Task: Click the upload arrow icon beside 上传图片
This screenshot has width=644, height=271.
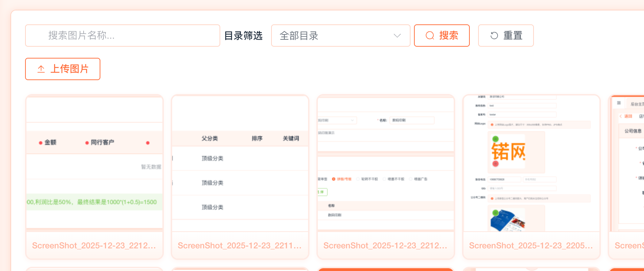Action: pos(41,69)
